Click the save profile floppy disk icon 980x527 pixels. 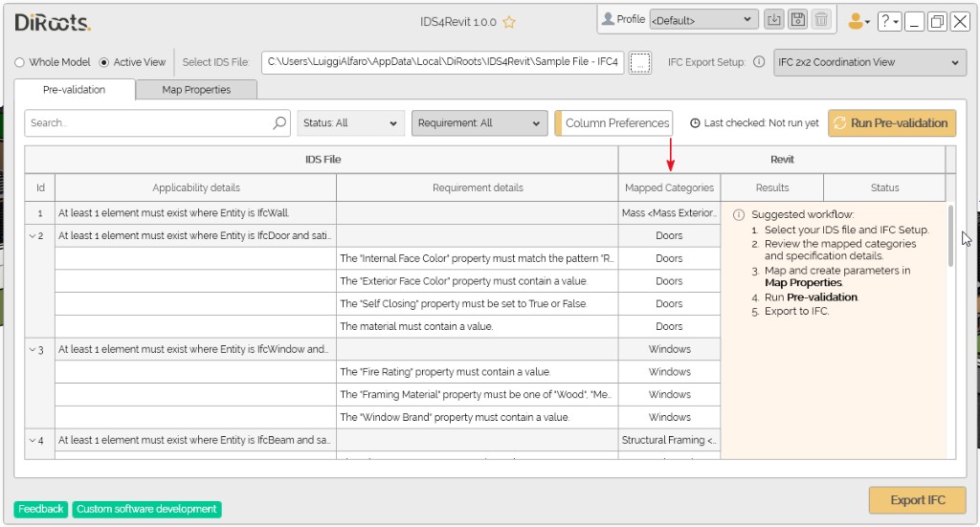(797, 19)
